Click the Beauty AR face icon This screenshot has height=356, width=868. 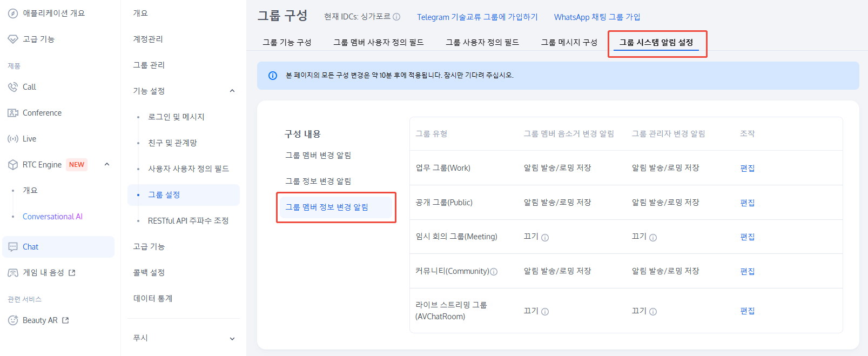pyautogui.click(x=13, y=320)
